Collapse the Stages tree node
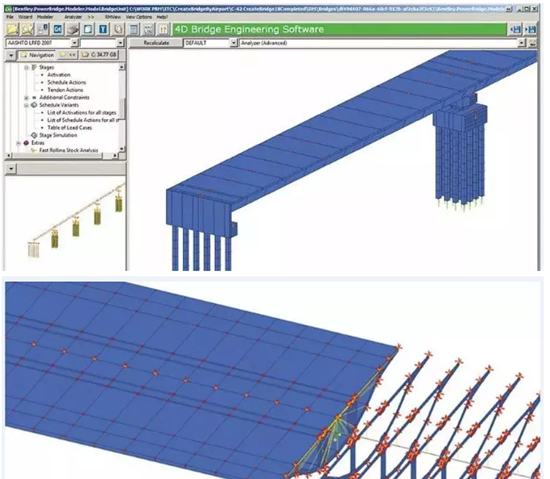Screen dimensions: 550x479 coord(26,67)
